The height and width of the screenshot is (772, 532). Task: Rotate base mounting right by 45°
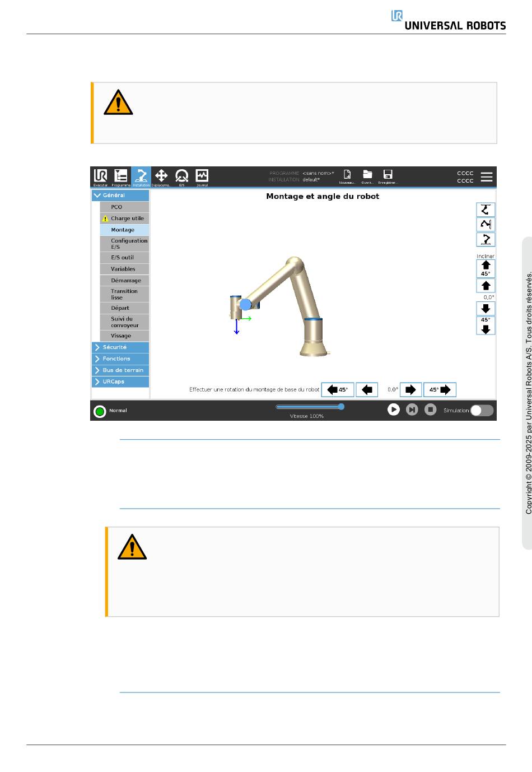pyautogui.click(x=440, y=390)
